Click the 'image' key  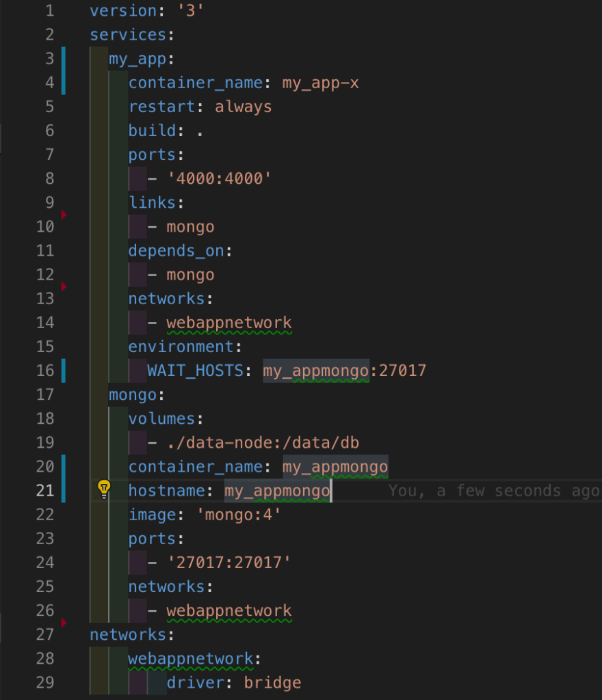point(153,515)
